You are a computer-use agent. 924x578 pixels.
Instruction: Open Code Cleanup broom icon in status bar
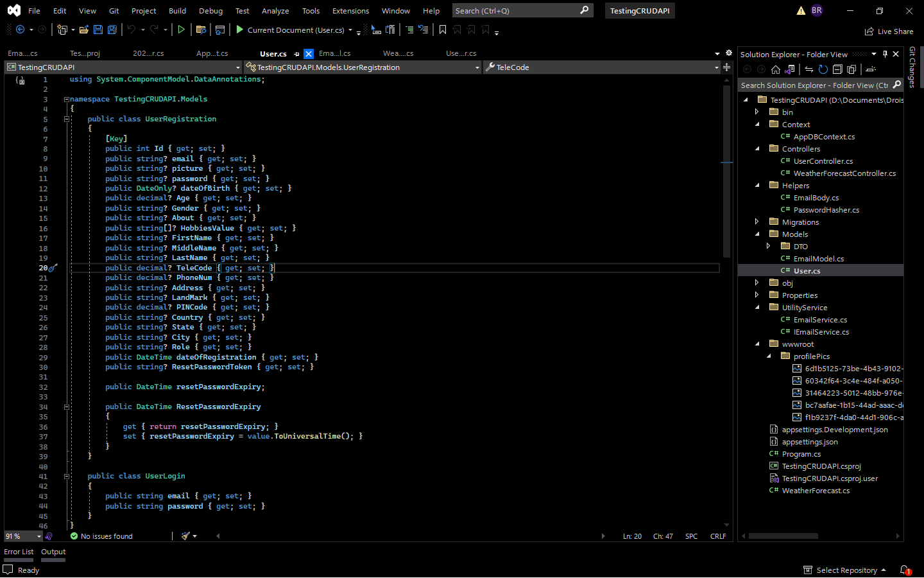pyautogui.click(x=184, y=536)
